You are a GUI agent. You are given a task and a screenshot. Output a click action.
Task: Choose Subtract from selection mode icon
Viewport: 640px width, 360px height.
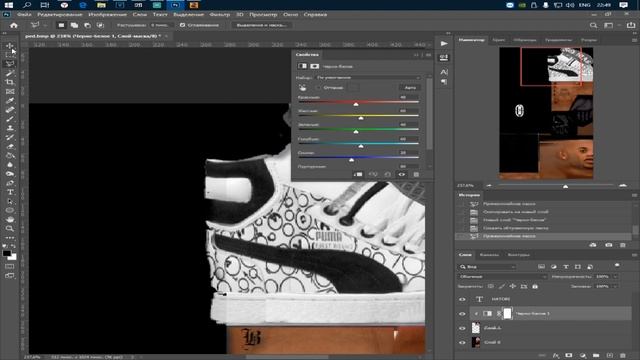[87, 25]
